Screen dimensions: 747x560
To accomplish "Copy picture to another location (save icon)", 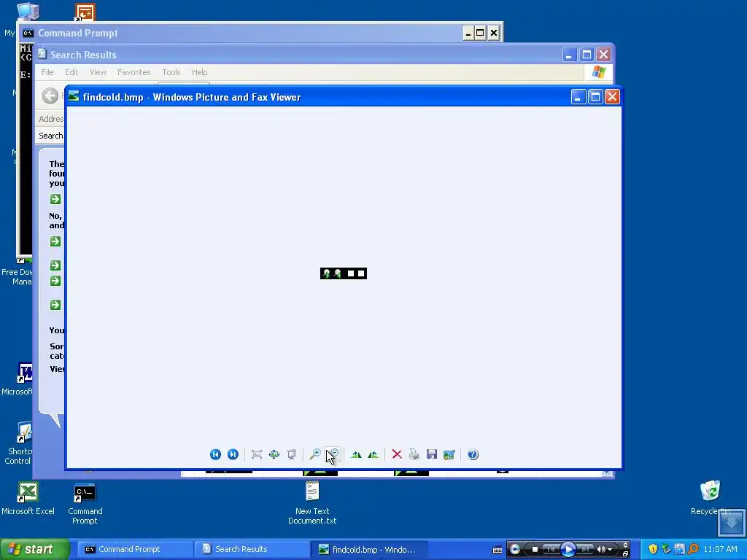I will (x=432, y=454).
